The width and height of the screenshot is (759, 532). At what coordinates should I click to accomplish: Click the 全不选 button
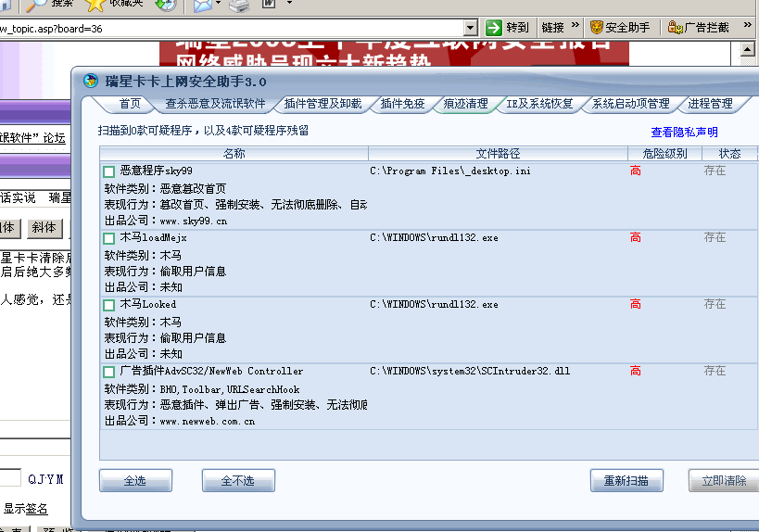point(238,480)
